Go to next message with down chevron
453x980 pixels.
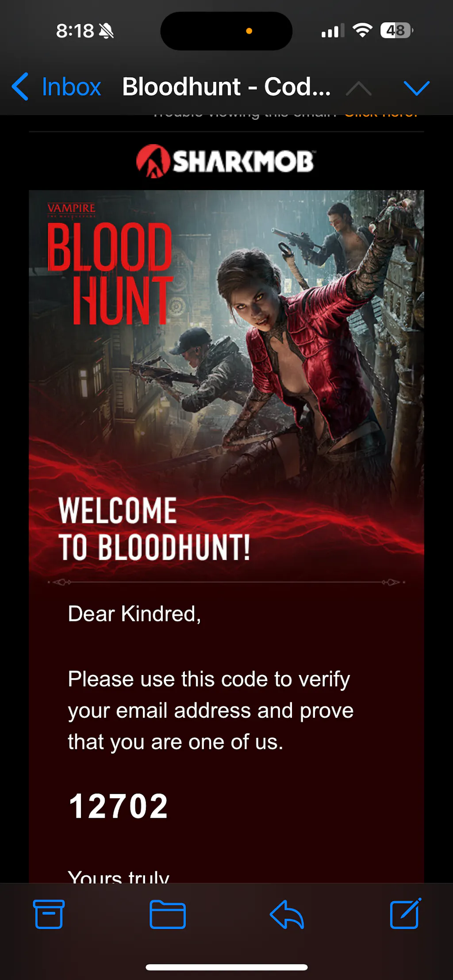coord(417,88)
